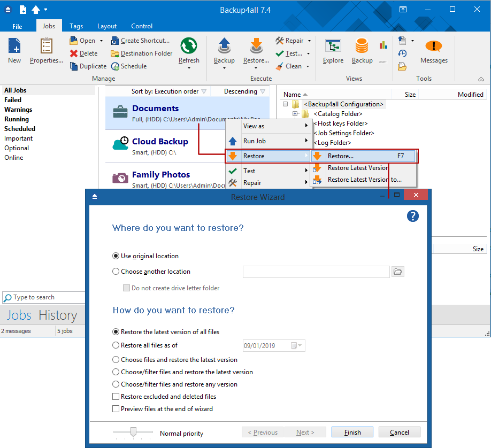
Task: Open the Explore view
Action: [x=333, y=51]
